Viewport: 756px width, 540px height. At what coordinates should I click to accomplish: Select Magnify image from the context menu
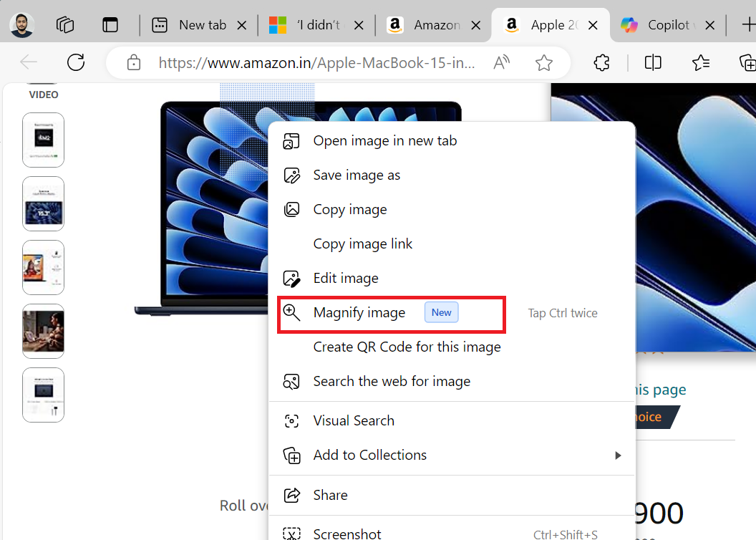pos(359,312)
